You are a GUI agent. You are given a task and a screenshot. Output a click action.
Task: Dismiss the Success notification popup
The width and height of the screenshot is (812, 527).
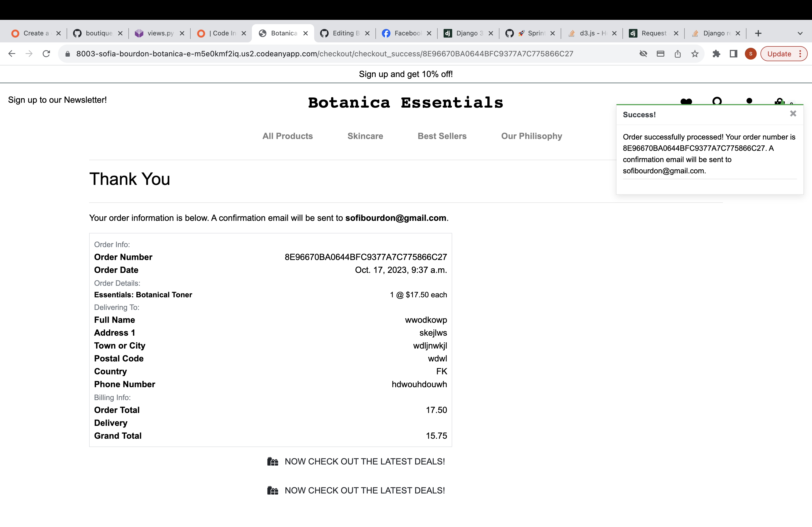[793, 114]
